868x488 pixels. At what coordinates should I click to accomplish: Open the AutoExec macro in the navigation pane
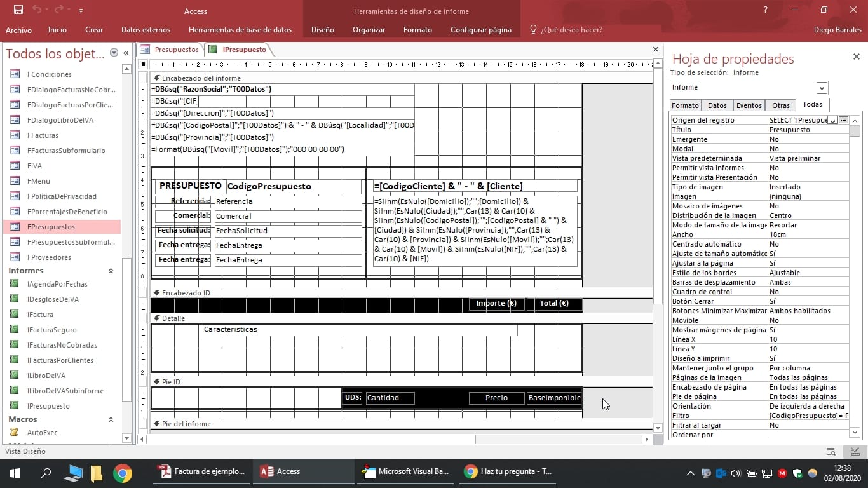(42, 433)
